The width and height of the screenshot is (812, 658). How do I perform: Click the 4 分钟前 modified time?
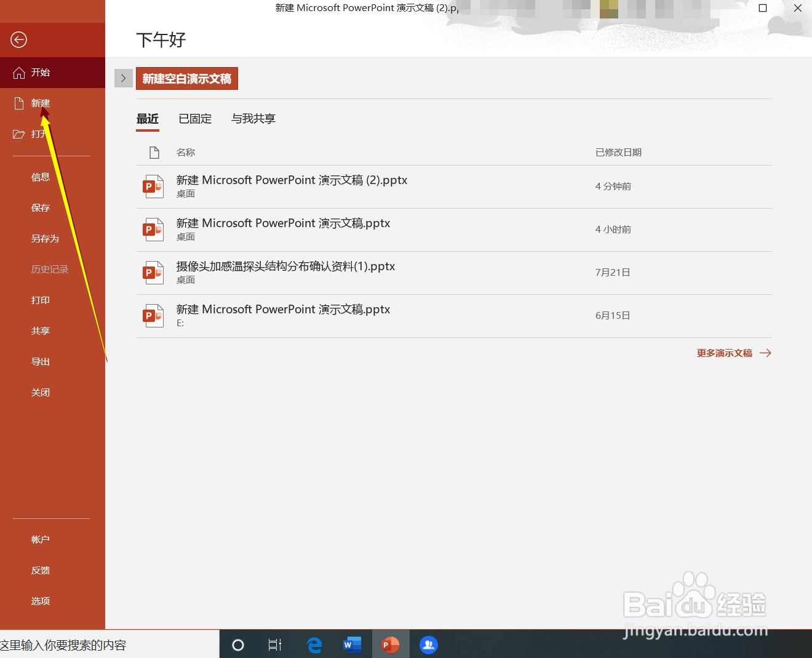[x=613, y=187]
